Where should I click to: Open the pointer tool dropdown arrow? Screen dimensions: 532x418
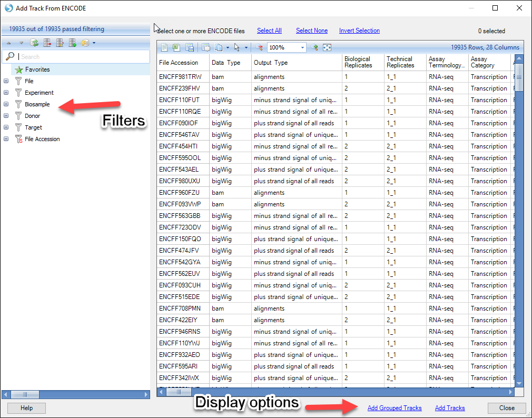pos(246,48)
